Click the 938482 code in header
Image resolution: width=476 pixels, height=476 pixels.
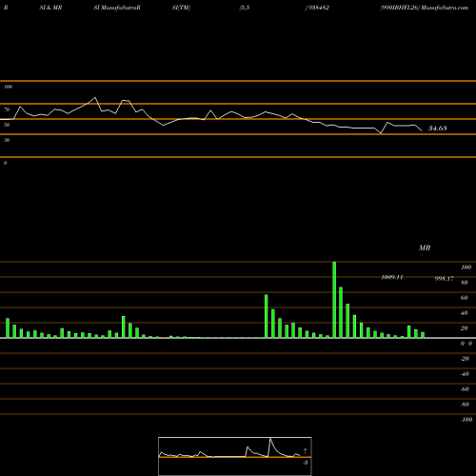point(319,8)
